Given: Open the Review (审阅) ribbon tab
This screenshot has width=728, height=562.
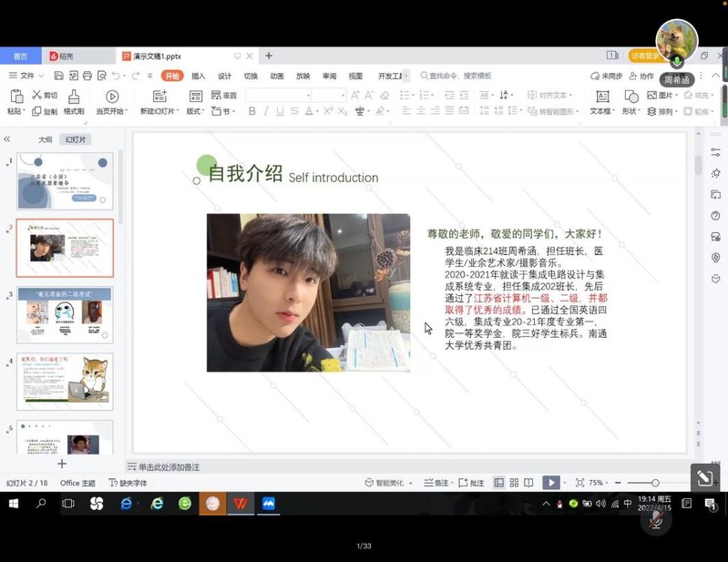Looking at the screenshot, I should 329,76.
